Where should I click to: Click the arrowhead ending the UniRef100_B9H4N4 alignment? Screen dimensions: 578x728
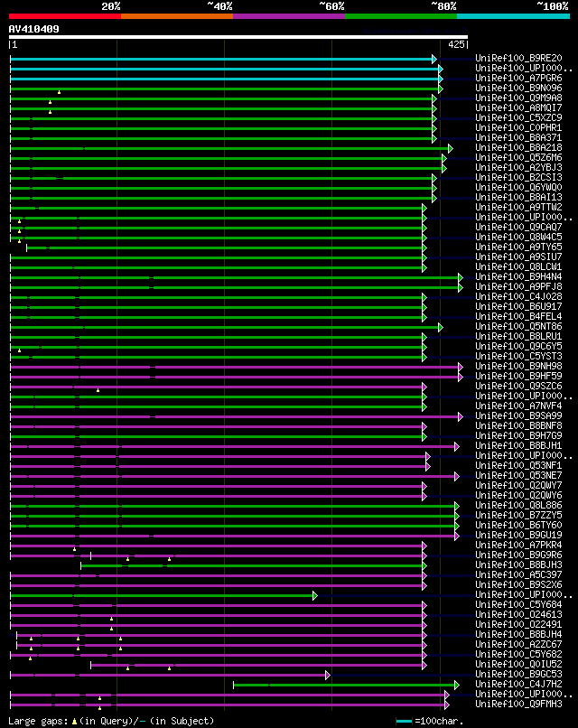coord(461,277)
